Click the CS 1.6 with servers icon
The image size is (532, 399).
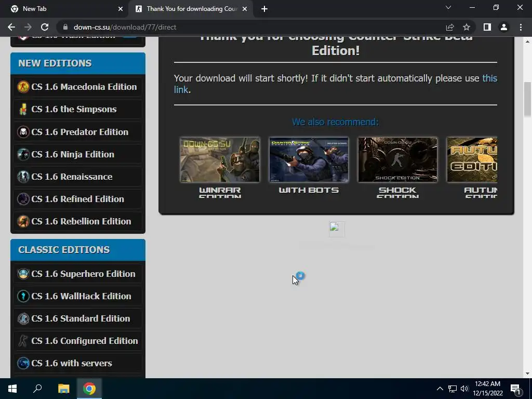click(x=23, y=363)
